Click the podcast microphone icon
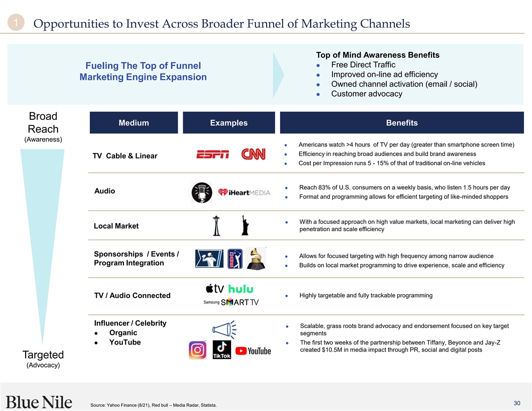Viewport: 532px width, 411px height. (202, 192)
